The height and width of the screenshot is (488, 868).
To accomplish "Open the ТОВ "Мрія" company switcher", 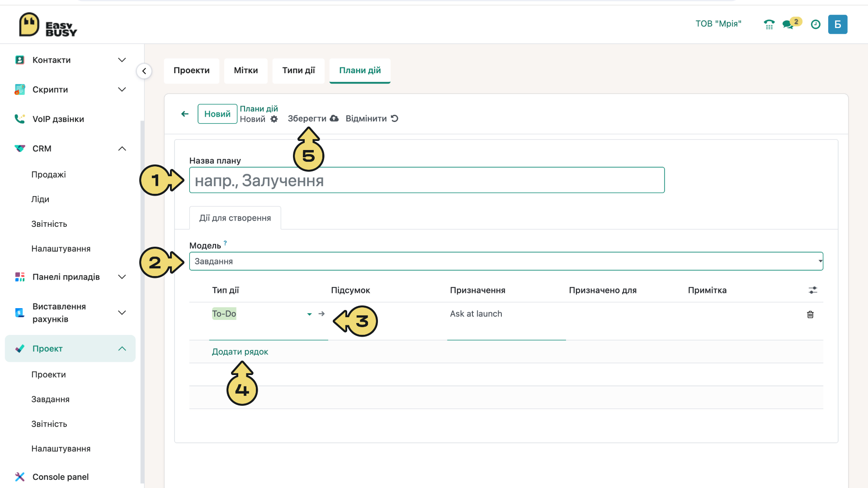I will point(718,24).
